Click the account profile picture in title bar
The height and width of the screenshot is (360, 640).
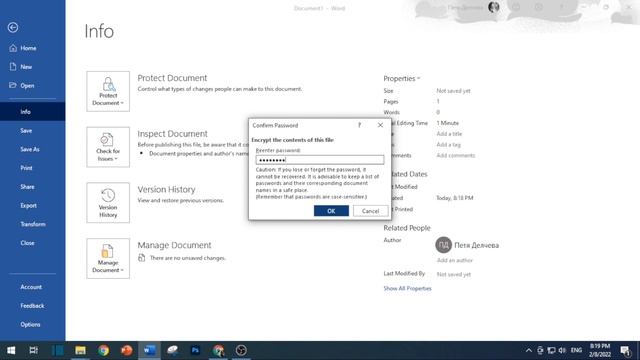click(x=493, y=7)
